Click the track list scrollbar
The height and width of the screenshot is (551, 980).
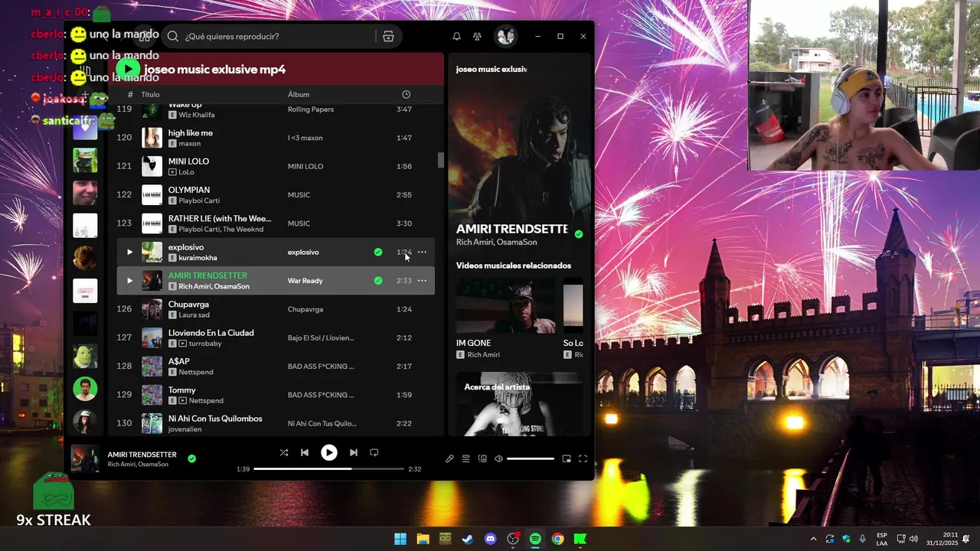click(x=440, y=159)
